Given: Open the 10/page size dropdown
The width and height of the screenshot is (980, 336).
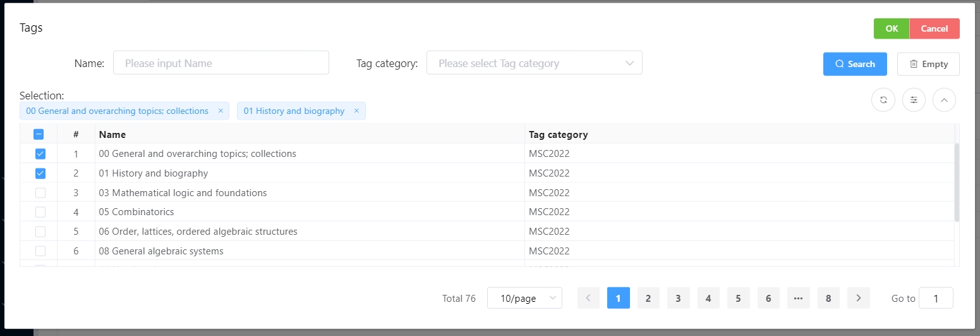Looking at the screenshot, I should pyautogui.click(x=524, y=298).
